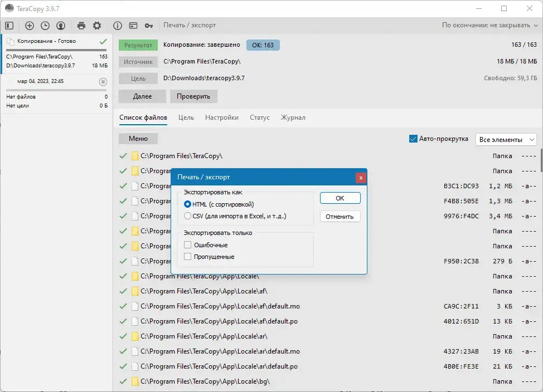Click the Отменить button

pos(340,217)
